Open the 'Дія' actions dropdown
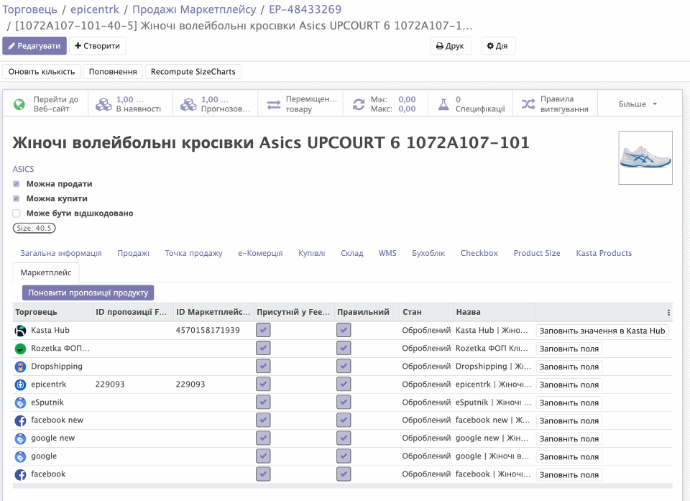Viewport: 690px width, 501px height. click(498, 46)
